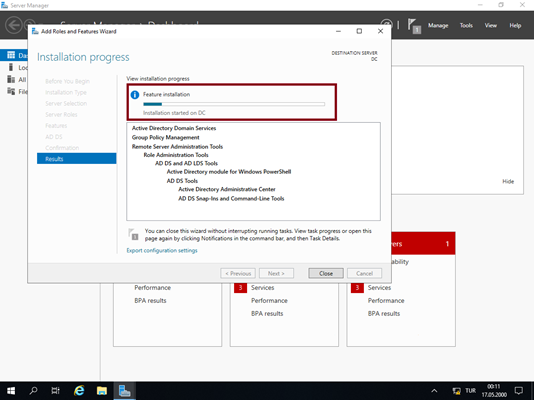Click the red 3 badge in middle tile
534x400 pixels.
coord(240,288)
